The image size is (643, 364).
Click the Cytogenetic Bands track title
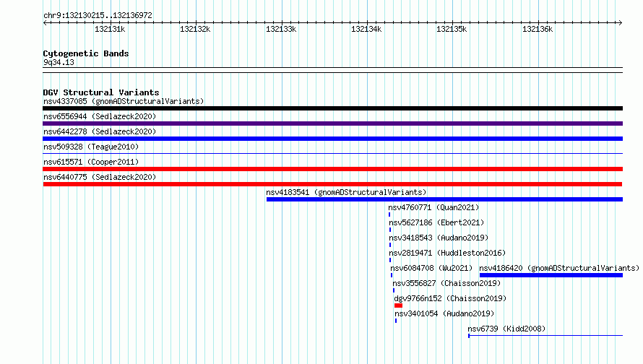point(86,53)
